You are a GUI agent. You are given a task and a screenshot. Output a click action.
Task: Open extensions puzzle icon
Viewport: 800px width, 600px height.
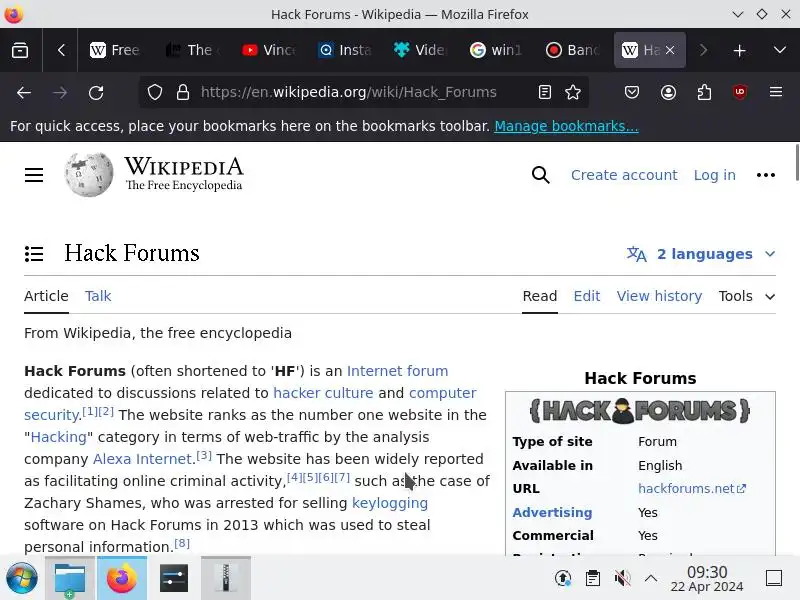[x=704, y=92]
